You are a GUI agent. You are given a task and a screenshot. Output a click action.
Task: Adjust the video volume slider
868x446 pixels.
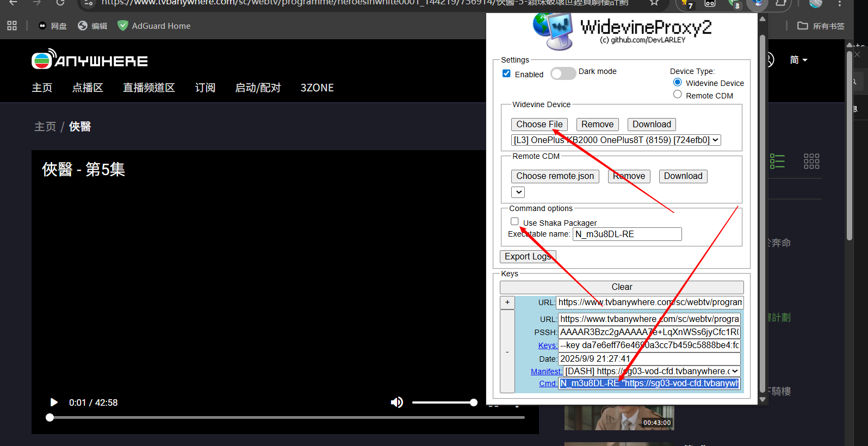[444, 402]
